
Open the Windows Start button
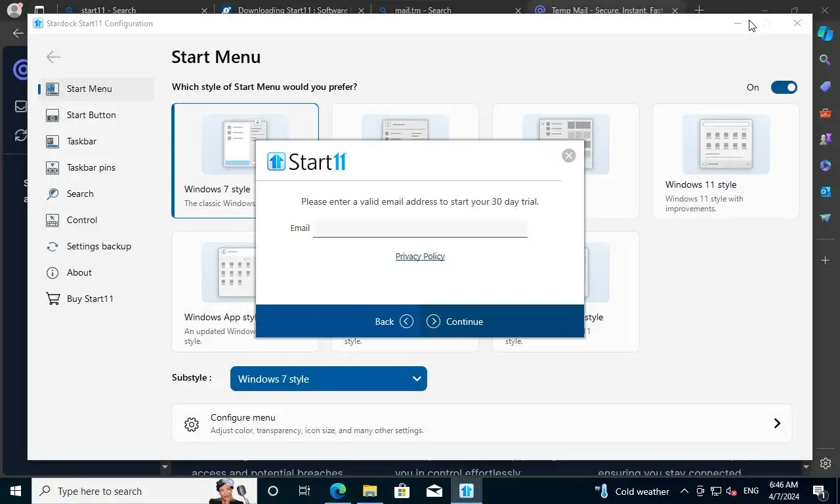pyautogui.click(x=16, y=491)
